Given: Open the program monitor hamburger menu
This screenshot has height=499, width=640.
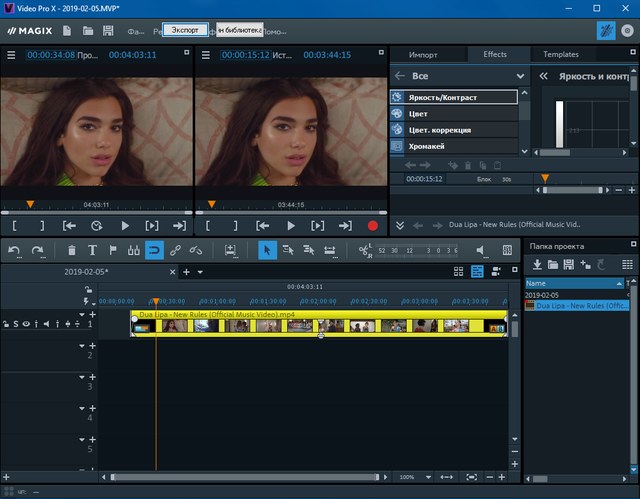Looking at the screenshot, I should [11, 54].
